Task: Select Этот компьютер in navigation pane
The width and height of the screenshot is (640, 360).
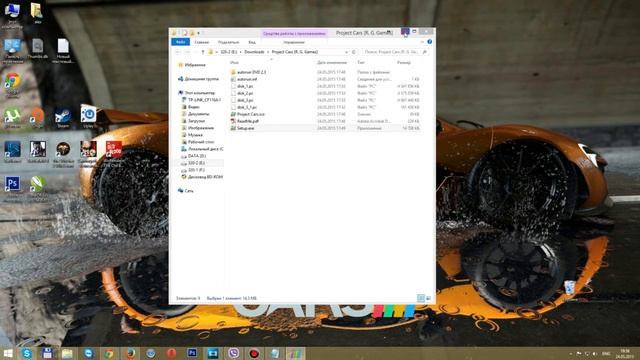Action: pos(196,93)
